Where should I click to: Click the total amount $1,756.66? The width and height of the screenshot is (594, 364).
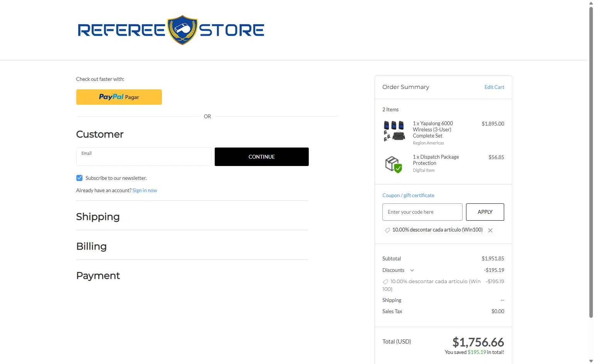click(x=478, y=342)
